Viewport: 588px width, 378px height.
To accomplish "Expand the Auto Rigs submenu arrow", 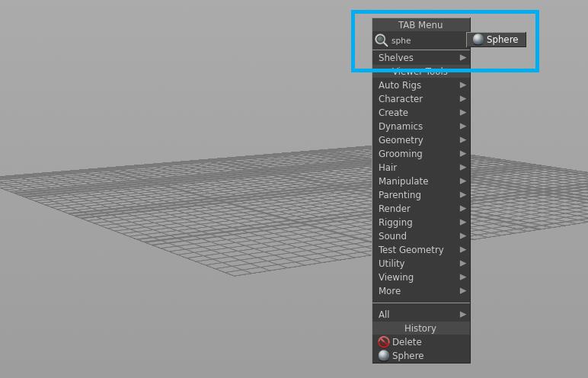I will 462,85.
